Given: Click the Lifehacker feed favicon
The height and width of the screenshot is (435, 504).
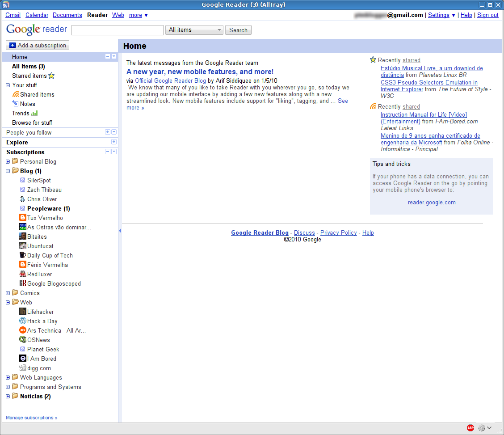Looking at the screenshot, I should (x=22, y=312).
